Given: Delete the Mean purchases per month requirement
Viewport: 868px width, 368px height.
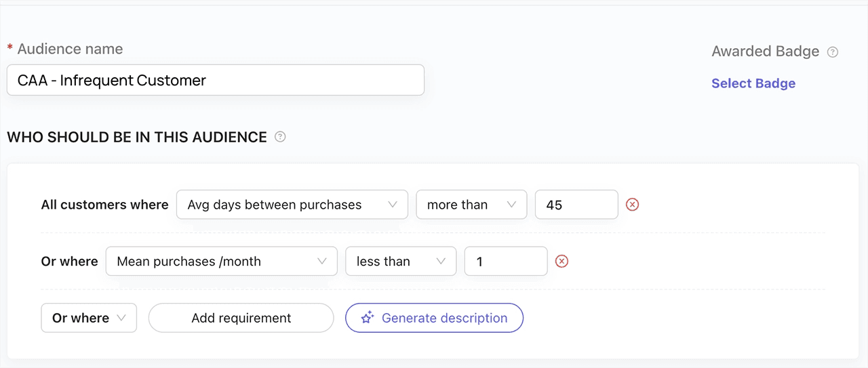Looking at the screenshot, I should [561, 262].
